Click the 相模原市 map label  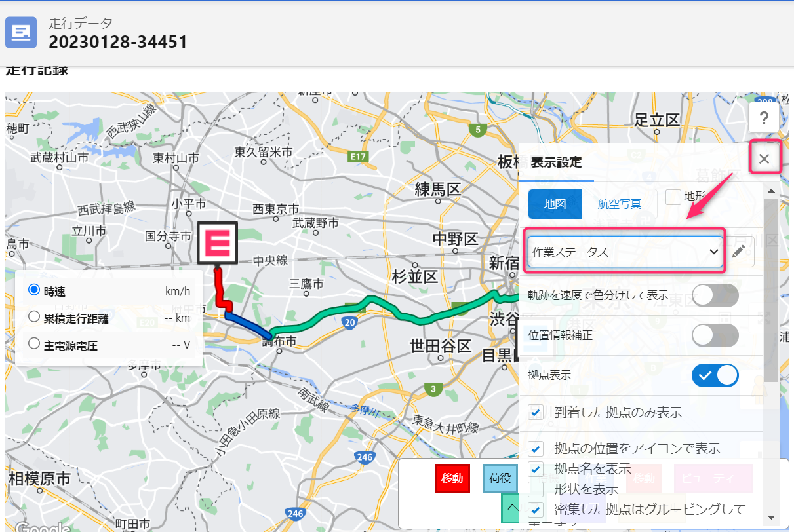[x=39, y=479]
